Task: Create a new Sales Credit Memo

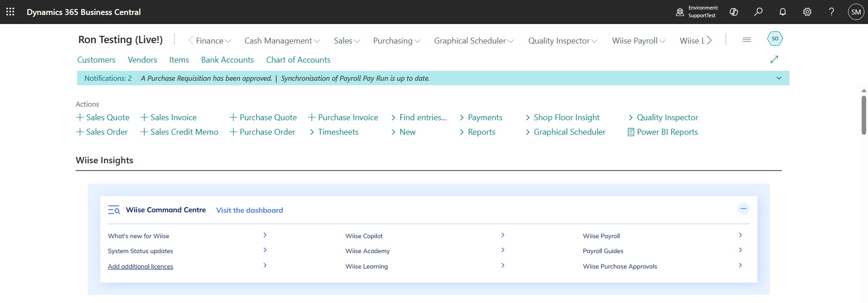Action: tap(179, 132)
